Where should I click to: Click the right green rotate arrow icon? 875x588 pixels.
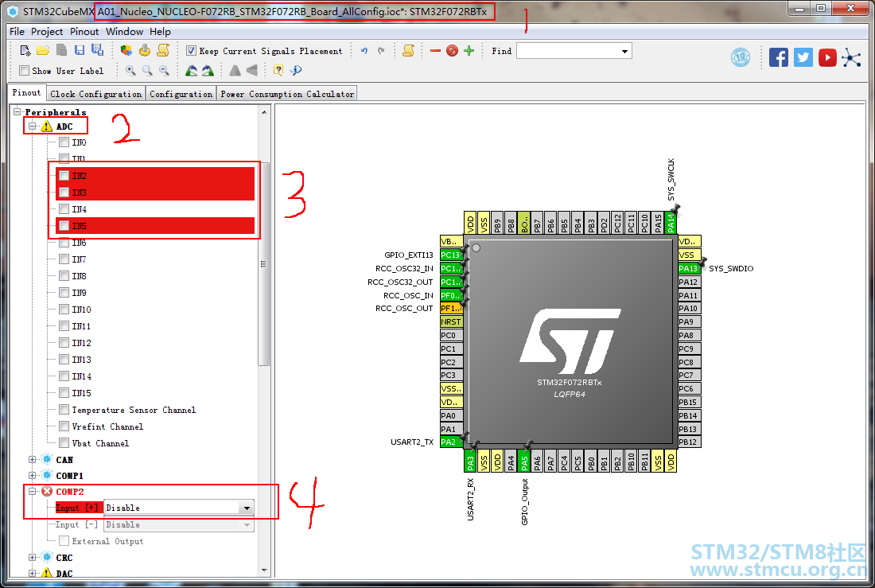[208, 70]
